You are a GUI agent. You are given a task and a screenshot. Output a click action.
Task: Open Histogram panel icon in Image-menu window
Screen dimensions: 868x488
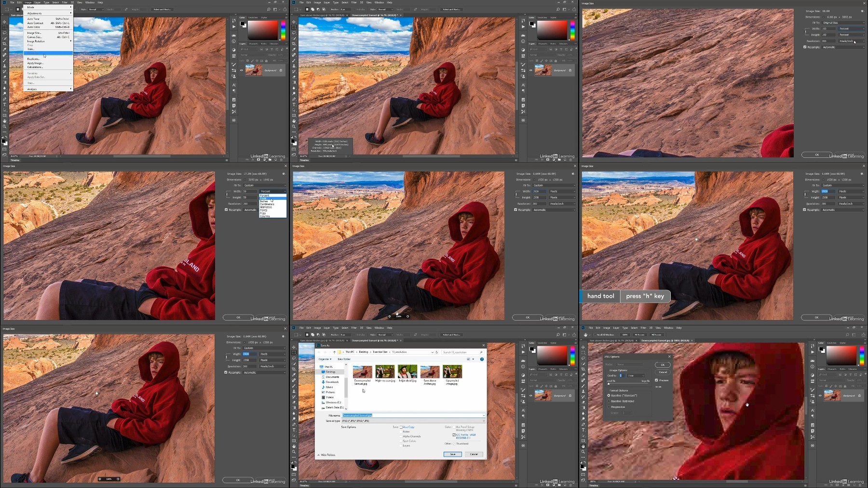(234, 35)
